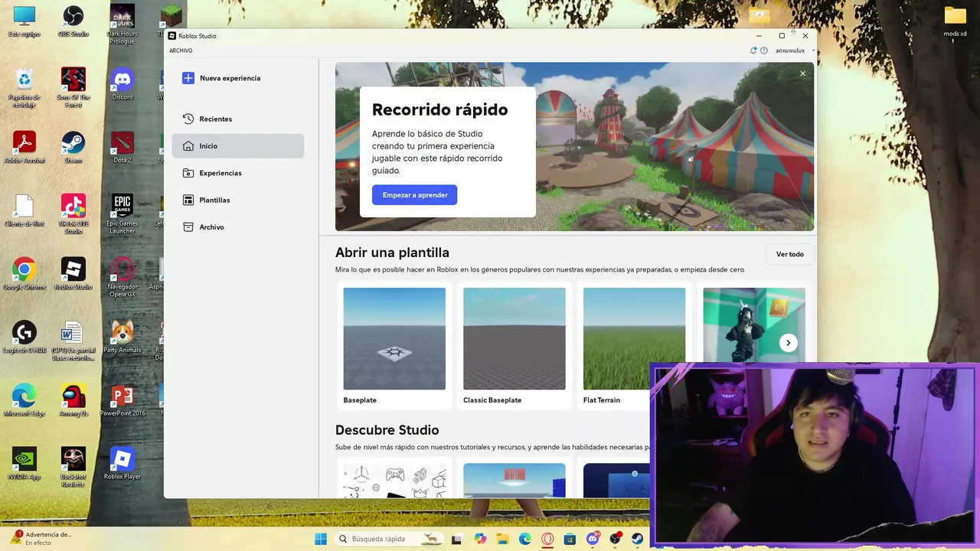Open Copilot from the taskbar
The width and height of the screenshot is (980, 551).
(480, 539)
